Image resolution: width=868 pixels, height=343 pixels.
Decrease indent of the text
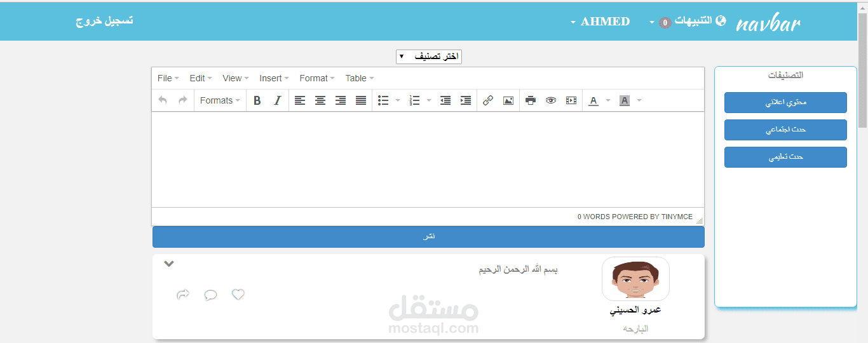pos(445,100)
